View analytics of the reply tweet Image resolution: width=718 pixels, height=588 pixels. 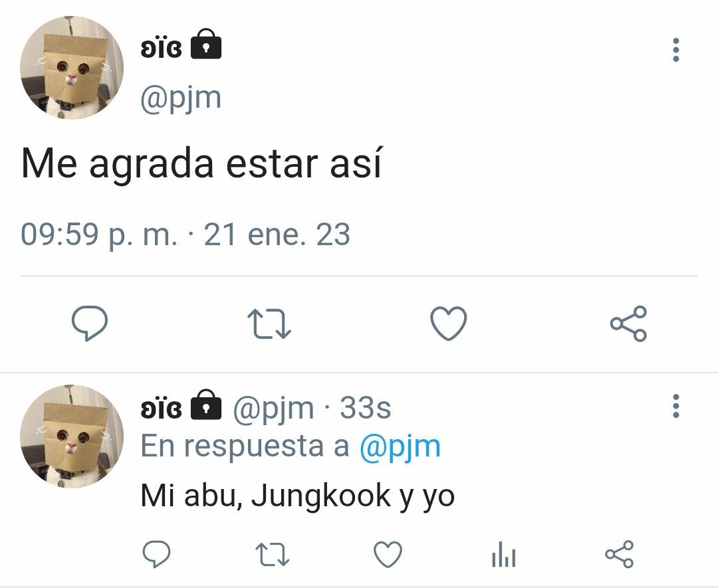[504, 554]
